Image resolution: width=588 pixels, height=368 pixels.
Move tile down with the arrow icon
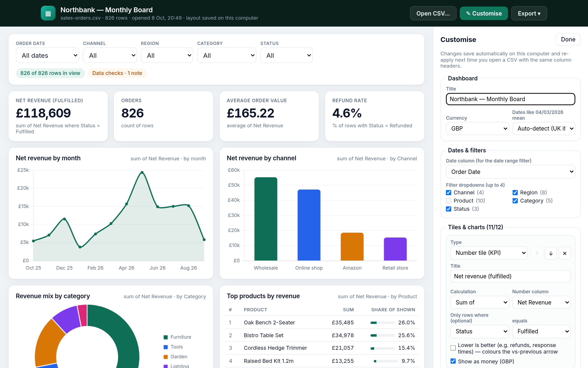551,253
